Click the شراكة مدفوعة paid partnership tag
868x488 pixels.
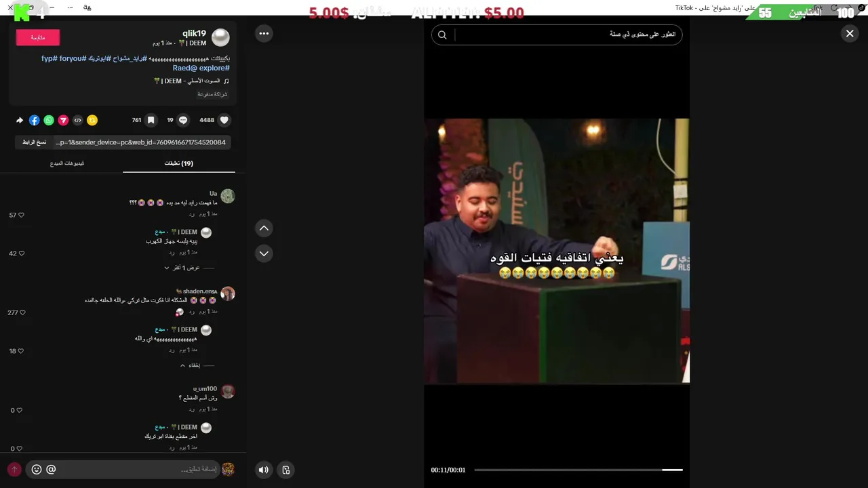point(212,94)
